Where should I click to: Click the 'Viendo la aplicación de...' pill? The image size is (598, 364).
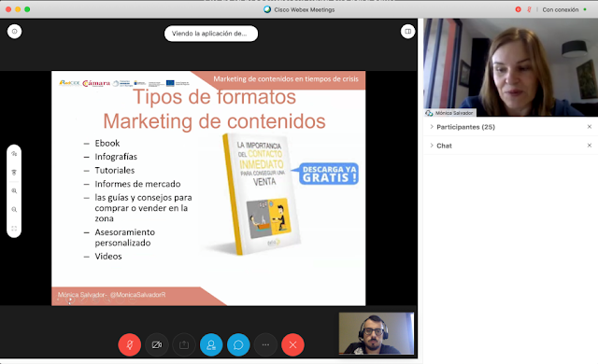211,34
